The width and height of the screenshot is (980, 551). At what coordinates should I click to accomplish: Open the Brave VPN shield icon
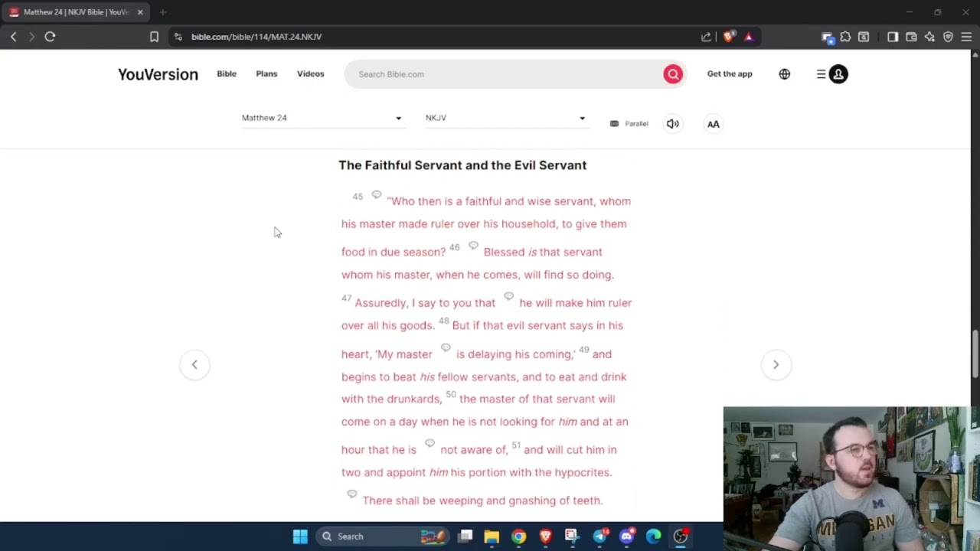point(948,37)
